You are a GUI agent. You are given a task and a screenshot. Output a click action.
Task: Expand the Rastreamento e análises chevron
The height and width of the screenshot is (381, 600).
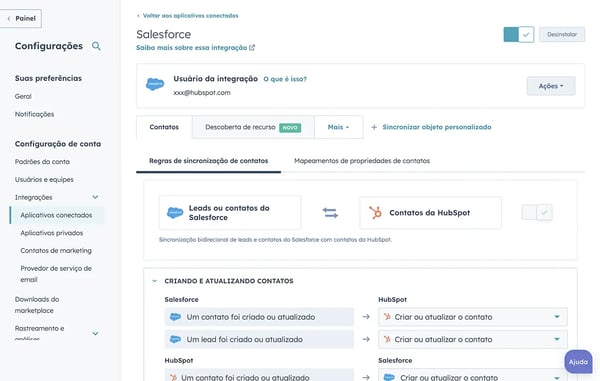[x=95, y=334]
